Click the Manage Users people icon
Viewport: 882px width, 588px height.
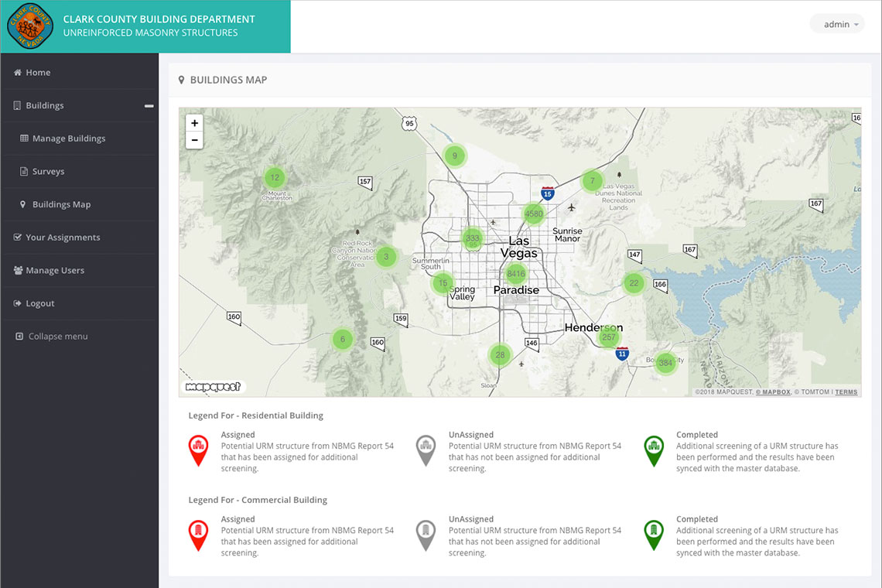[18, 270]
